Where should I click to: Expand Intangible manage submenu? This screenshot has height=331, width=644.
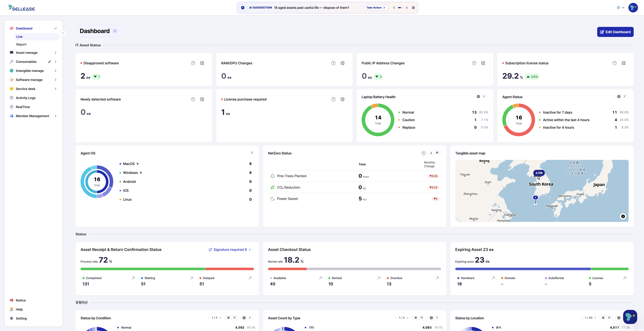(x=55, y=71)
